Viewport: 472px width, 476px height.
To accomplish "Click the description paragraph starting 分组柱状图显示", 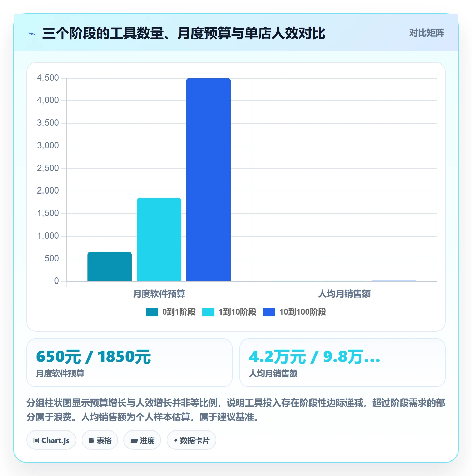I will point(236,410).
